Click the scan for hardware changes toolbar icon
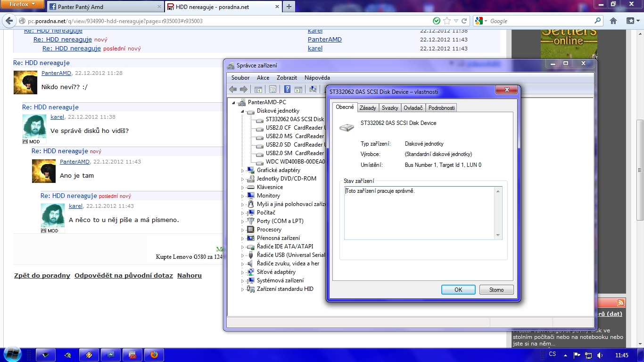 313,90
